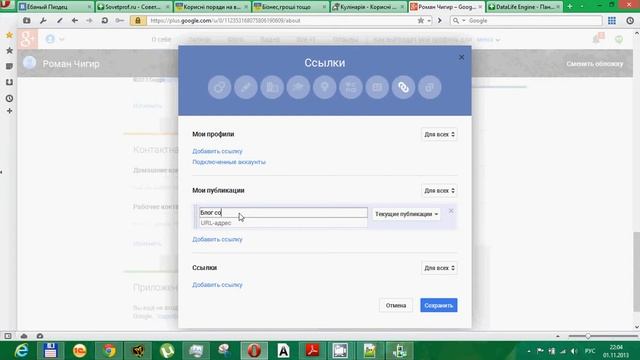The width and height of the screenshot is (640, 360).
Task: Save changes with the Сохранить button
Action: [x=439, y=305]
